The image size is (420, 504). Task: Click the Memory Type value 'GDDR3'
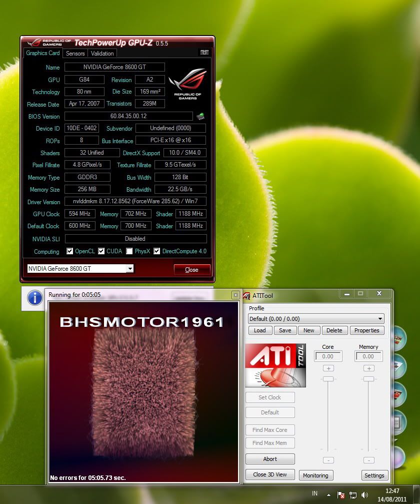point(87,177)
